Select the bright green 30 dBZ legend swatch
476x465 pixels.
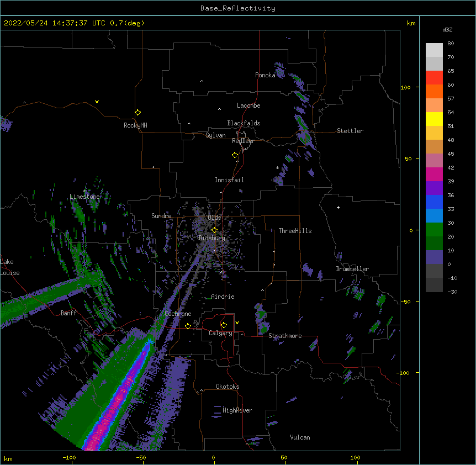[x=434, y=230]
